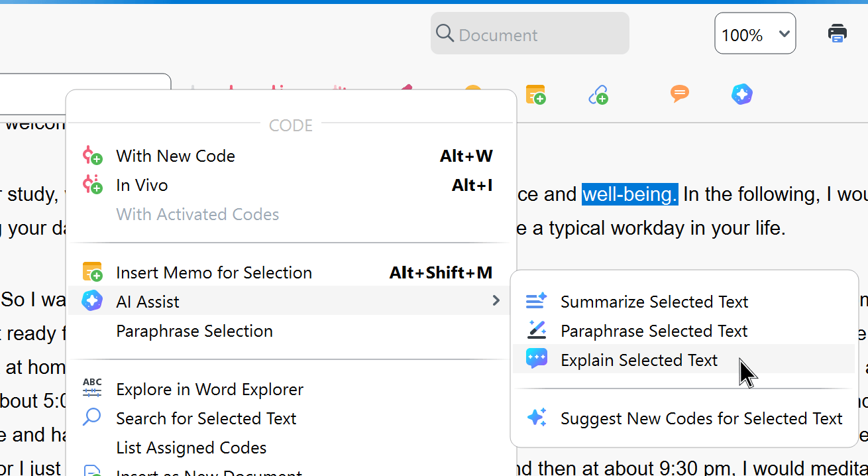
Task: Select the In Vivo coding icon
Action: point(93,184)
